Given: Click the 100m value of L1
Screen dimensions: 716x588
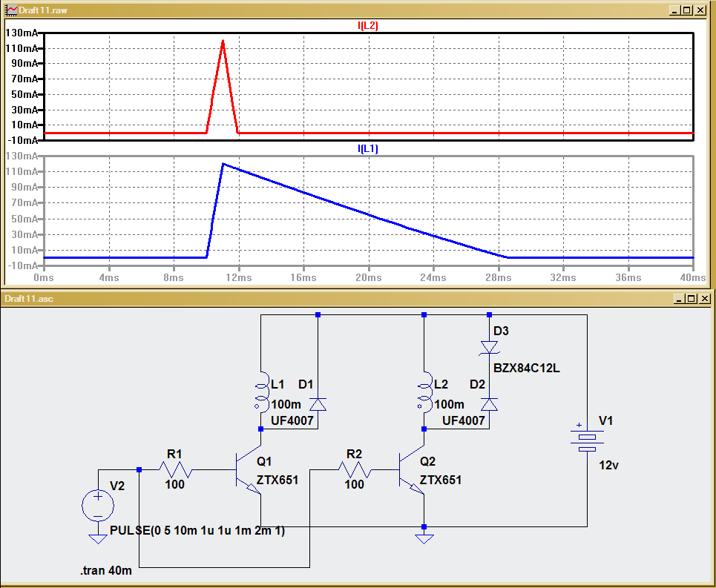Looking at the screenshot, I should tap(286, 405).
